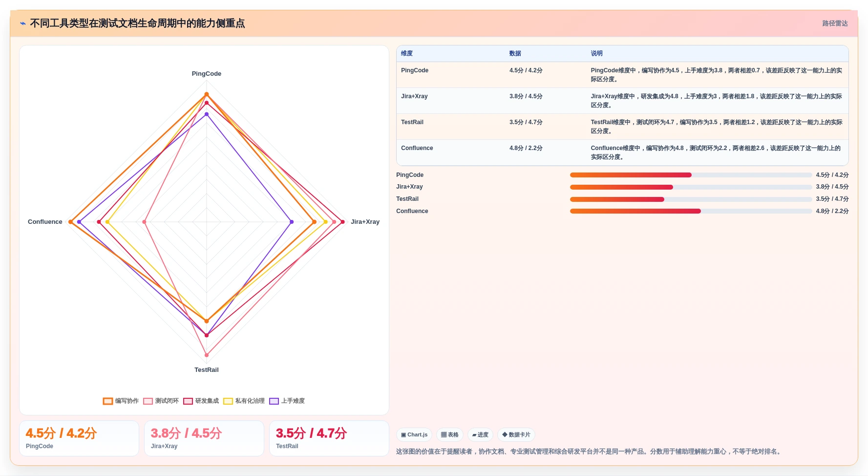
Task: Click the PingCode axis label on radar
Action: [207, 74]
